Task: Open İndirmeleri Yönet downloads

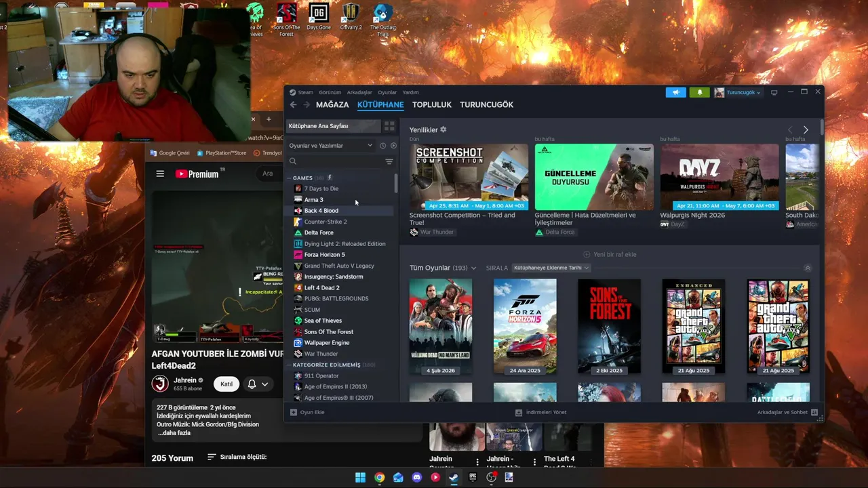Action: point(540,412)
